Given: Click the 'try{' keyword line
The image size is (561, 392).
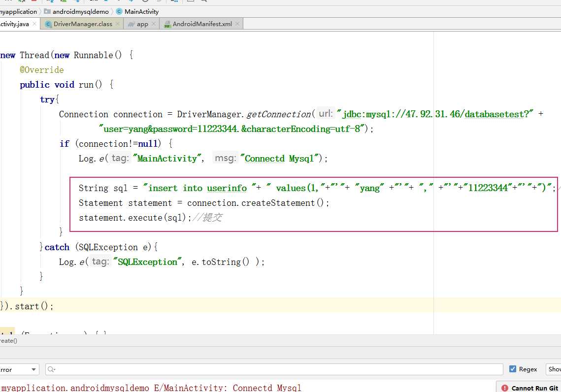Looking at the screenshot, I should pos(49,99).
